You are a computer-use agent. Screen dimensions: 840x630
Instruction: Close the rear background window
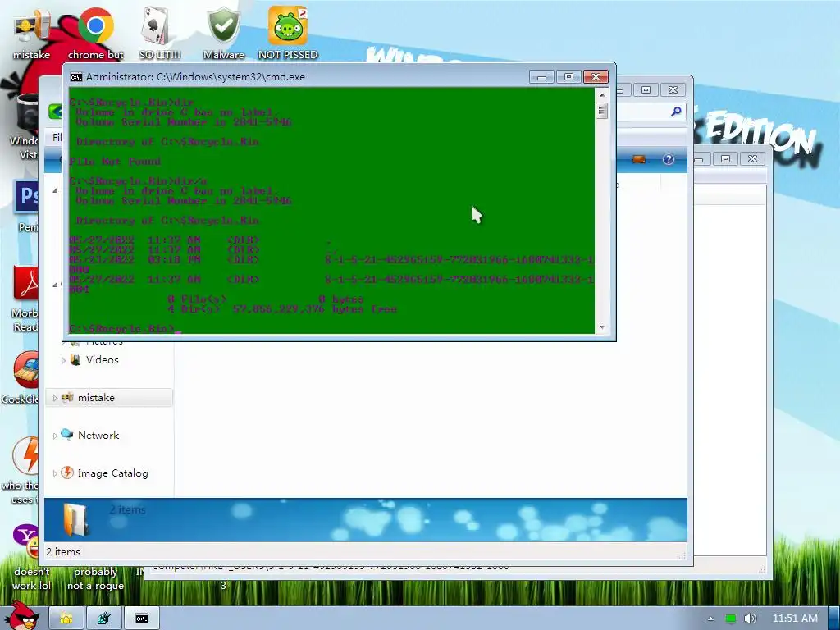[x=753, y=158]
